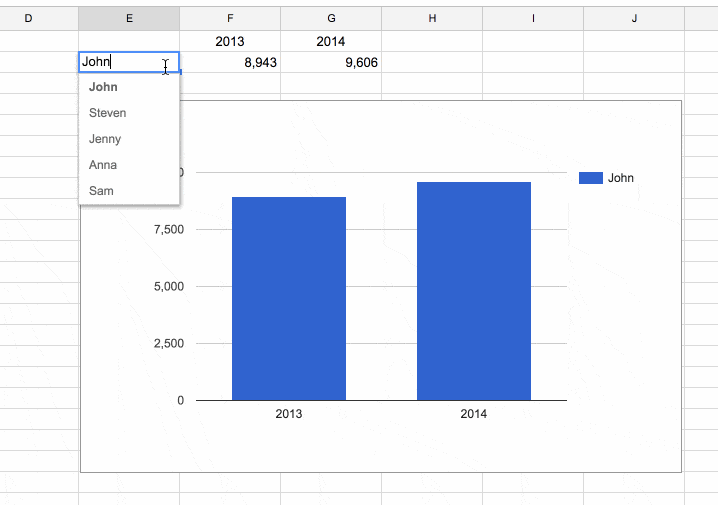Click the 0 axis label
The image size is (718, 505).
(180, 401)
